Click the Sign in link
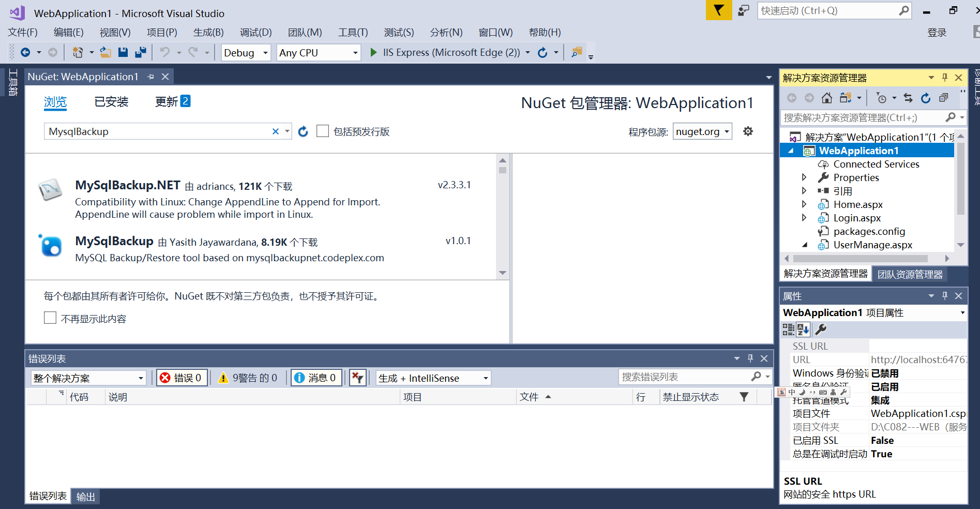 (x=937, y=33)
